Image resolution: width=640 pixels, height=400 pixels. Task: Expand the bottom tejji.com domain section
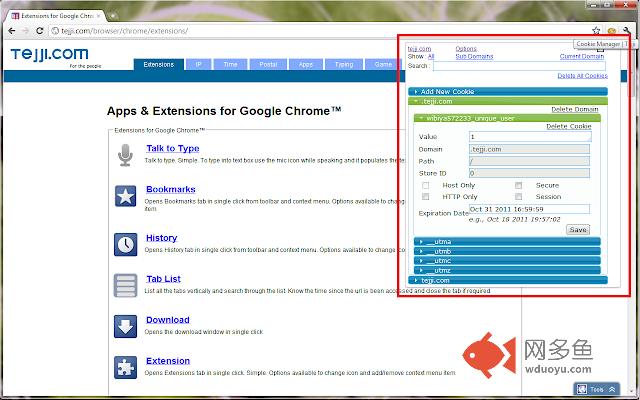(x=508, y=280)
